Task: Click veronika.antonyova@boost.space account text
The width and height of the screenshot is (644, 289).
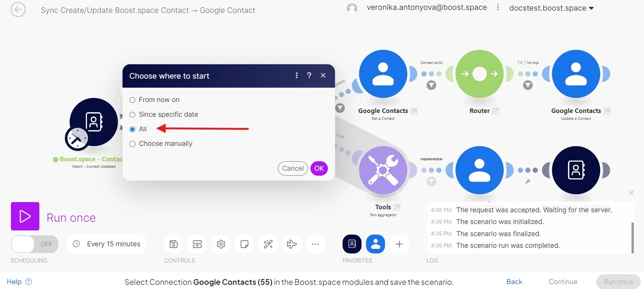Action: point(427,7)
